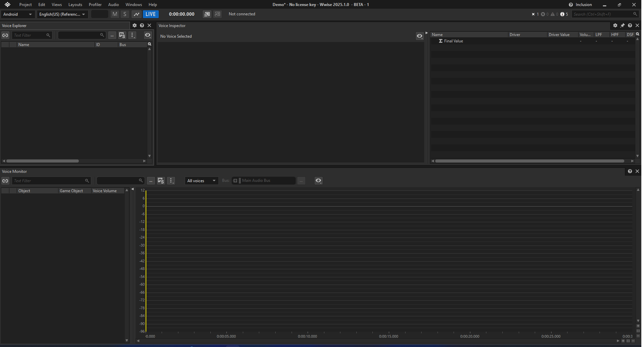
Task: Open Voice Explorer settings gear
Action: (135, 25)
